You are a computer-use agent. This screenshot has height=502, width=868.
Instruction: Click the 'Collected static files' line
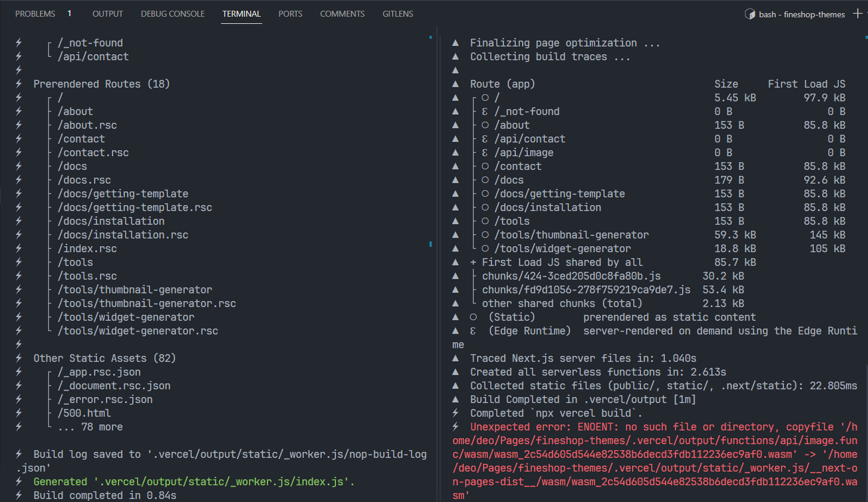(664, 386)
